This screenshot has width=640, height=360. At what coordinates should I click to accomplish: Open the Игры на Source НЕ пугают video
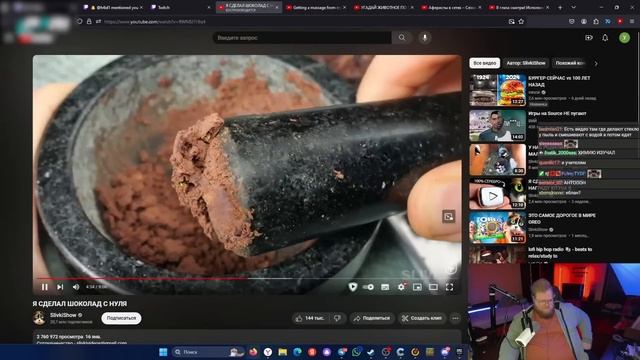[557, 113]
